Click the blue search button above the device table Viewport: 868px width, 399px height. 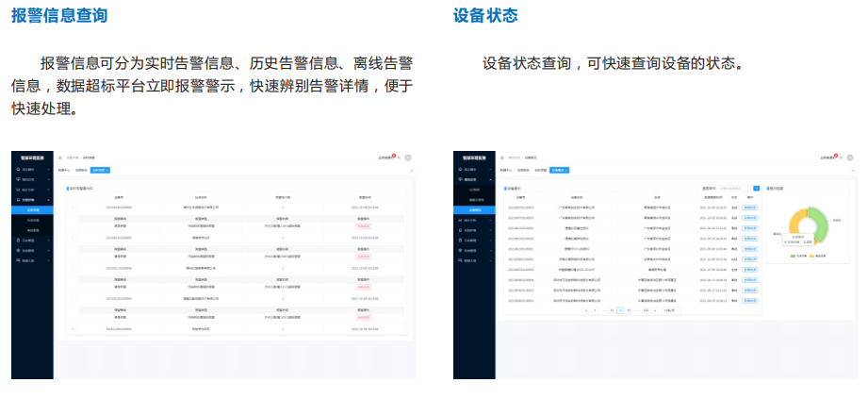pyautogui.click(x=756, y=188)
